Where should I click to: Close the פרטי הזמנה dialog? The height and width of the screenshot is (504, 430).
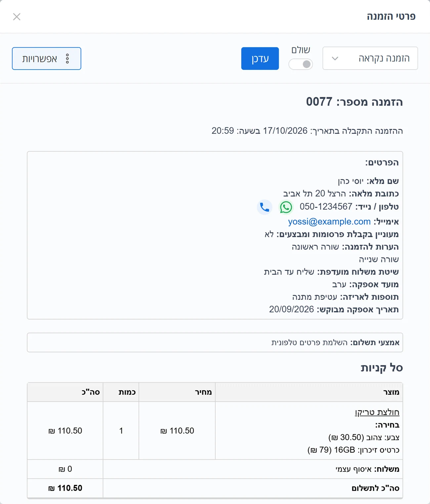click(17, 17)
